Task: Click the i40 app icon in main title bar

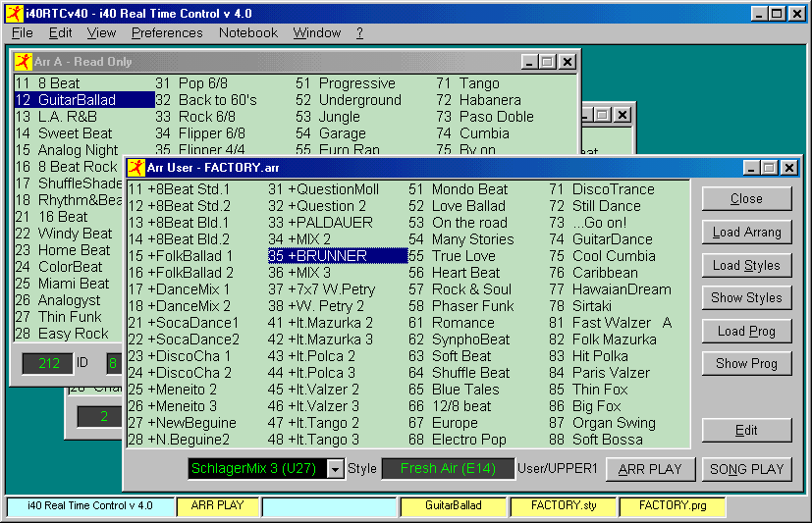Action: click(x=12, y=14)
